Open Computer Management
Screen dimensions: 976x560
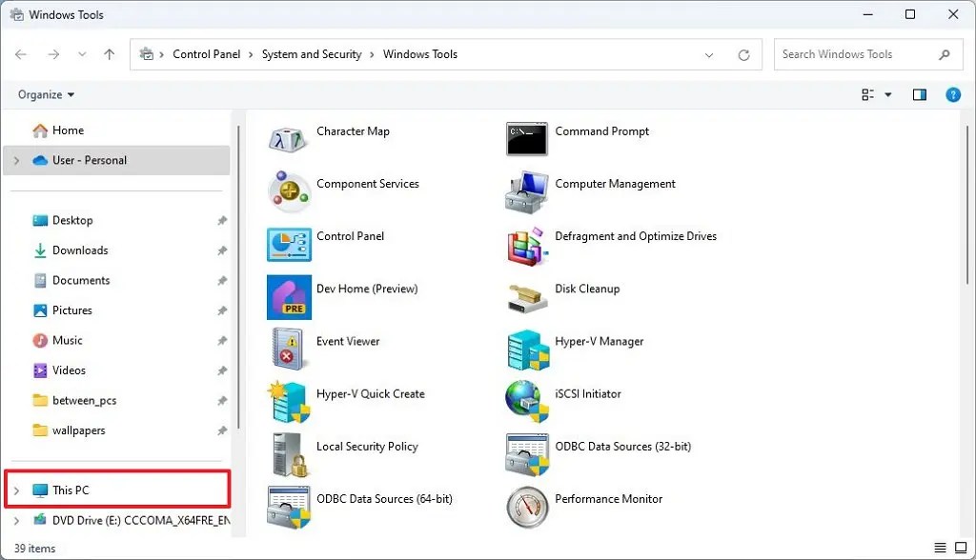pos(615,184)
